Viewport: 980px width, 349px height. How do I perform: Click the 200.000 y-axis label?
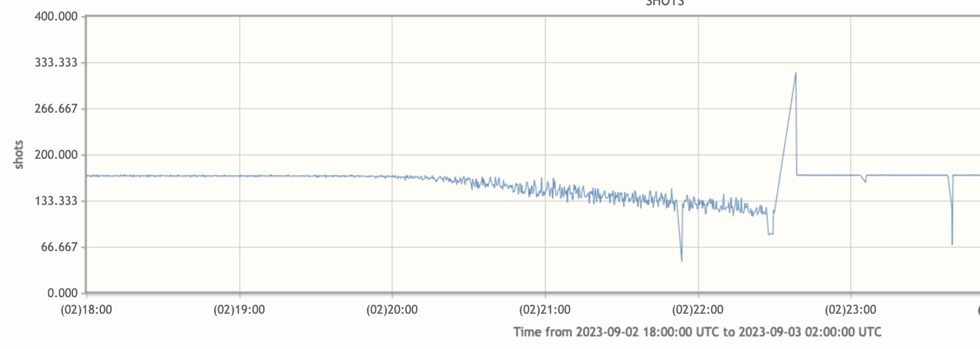pyautogui.click(x=56, y=155)
